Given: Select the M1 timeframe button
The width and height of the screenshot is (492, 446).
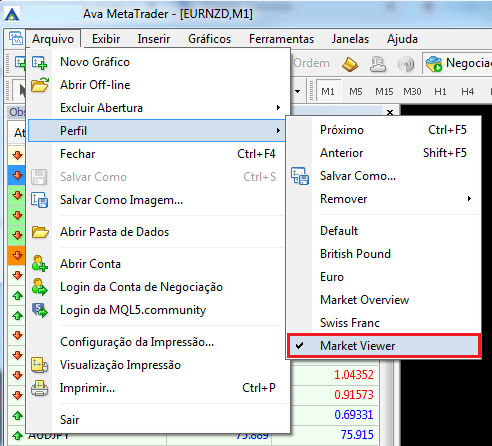Looking at the screenshot, I should pyautogui.click(x=328, y=91).
